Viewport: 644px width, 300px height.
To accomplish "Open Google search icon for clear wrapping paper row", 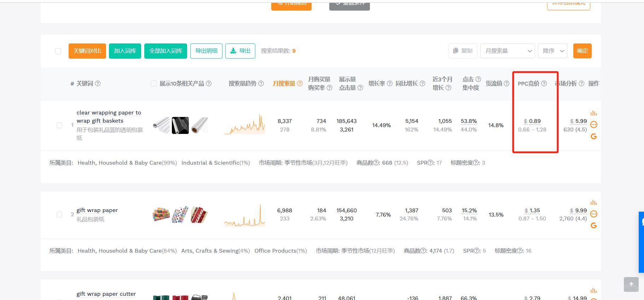I will (594, 136).
